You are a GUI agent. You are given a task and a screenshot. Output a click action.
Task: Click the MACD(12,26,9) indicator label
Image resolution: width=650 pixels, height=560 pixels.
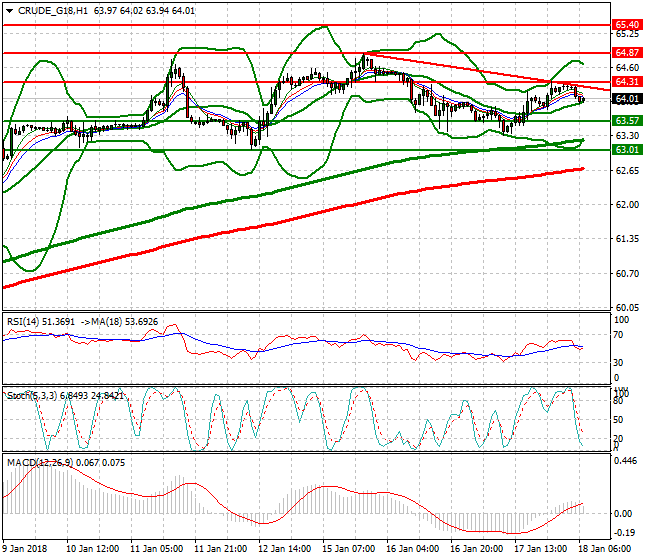coord(40,463)
